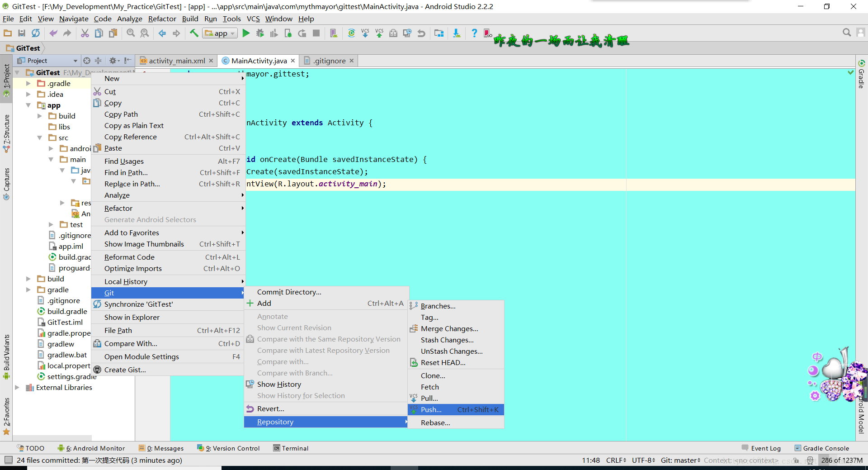The height and width of the screenshot is (470, 868).
Task: Click Revert... in Git submenu
Action: 326,408
